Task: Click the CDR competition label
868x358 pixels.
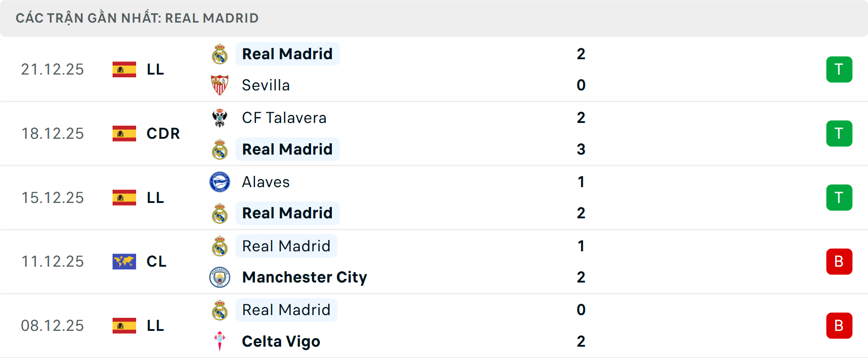Action: click(x=163, y=133)
